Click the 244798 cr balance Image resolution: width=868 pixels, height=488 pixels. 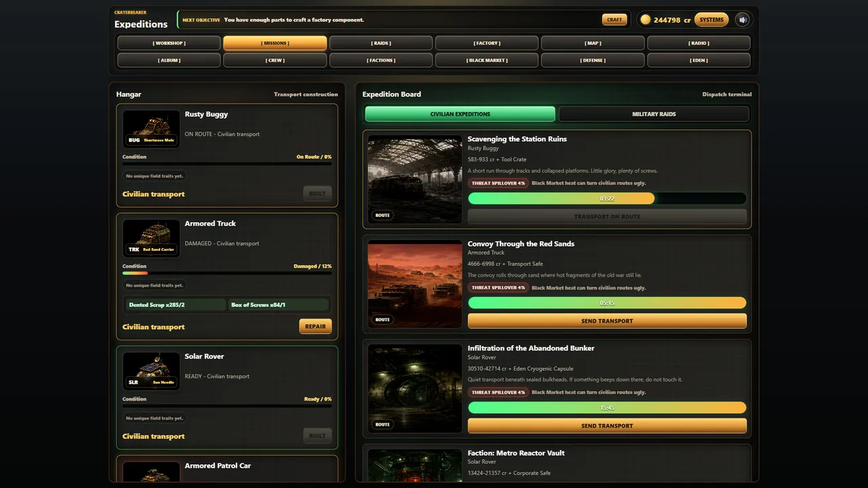672,20
